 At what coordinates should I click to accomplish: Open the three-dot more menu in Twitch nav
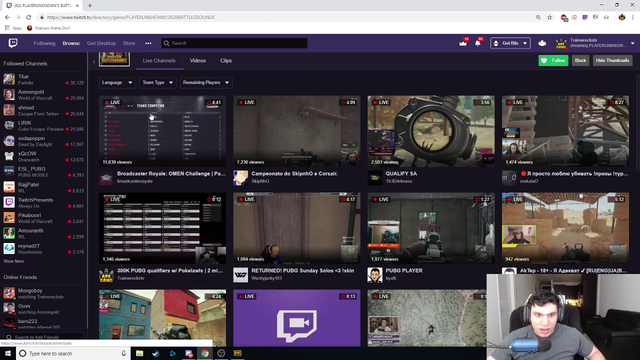[x=148, y=43]
